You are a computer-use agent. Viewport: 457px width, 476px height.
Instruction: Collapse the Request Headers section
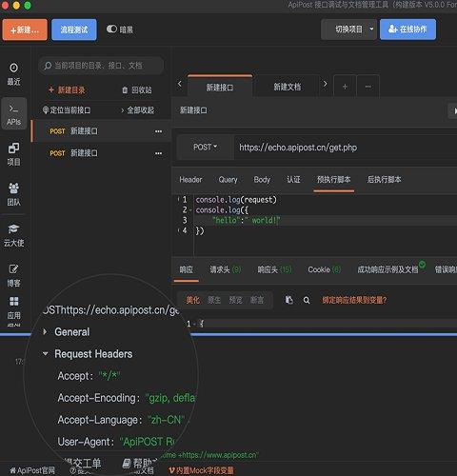coord(45,353)
